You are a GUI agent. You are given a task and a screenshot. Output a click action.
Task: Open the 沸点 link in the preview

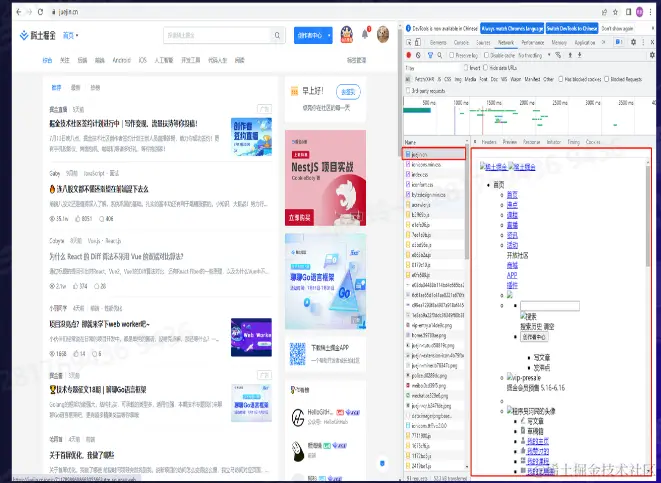pyautogui.click(x=512, y=205)
